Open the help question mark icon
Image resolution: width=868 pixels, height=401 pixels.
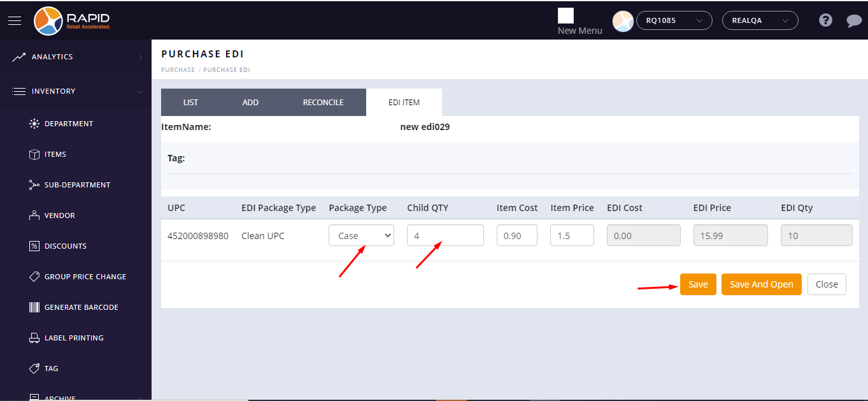(825, 20)
